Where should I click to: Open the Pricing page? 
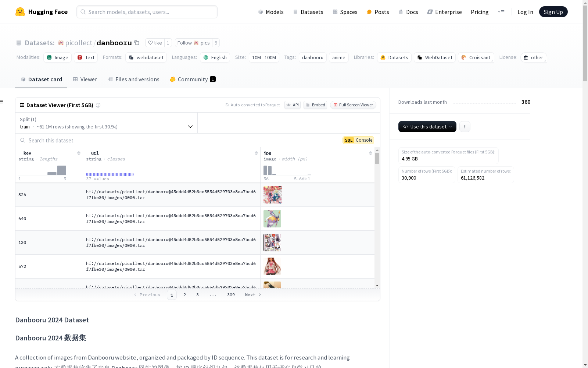(480, 12)
